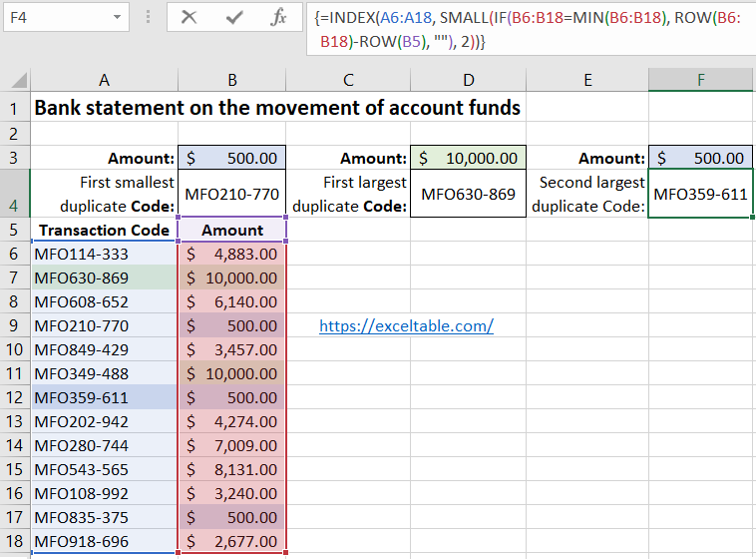This screenshot has width=756, height=559.
Task: Select column F header
Action: pos(699,81)
